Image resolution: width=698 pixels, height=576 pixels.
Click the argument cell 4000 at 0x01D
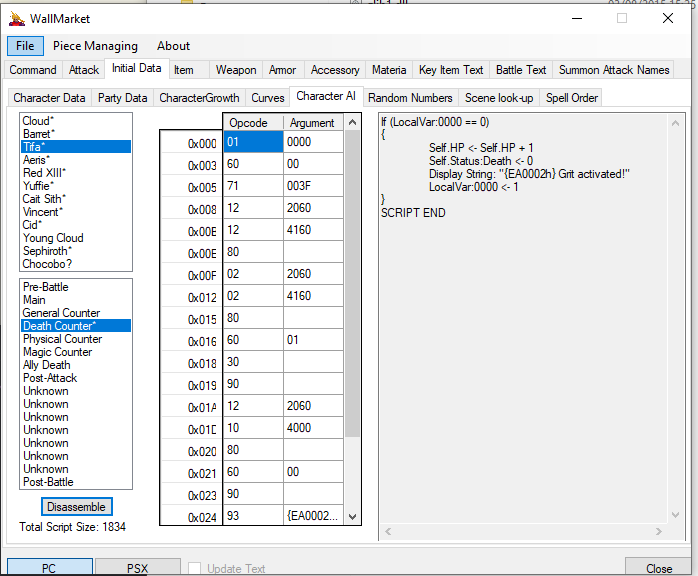pos(313,428)
